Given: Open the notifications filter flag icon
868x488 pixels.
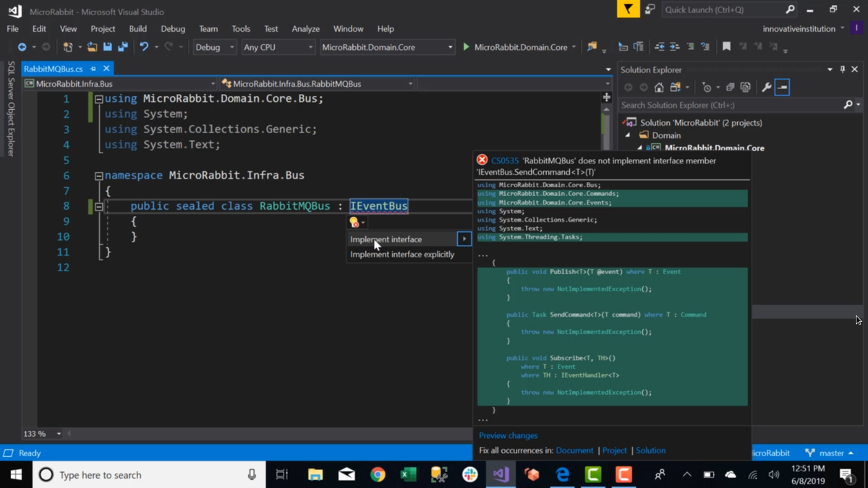Looking at the screenshot, I should click(628, 9).
